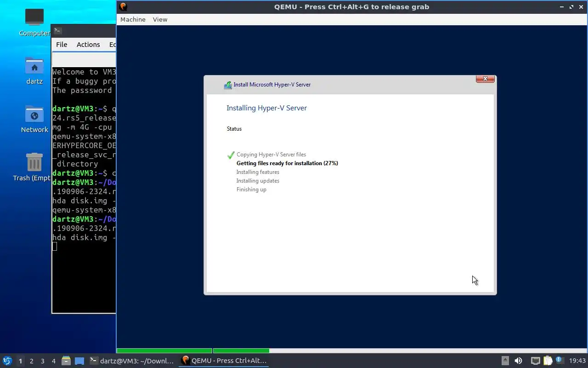Image resolution: width=588 pixels, height=368 pixels.
Task: Select the dartz home folder icon
Action: coord(34,70)
